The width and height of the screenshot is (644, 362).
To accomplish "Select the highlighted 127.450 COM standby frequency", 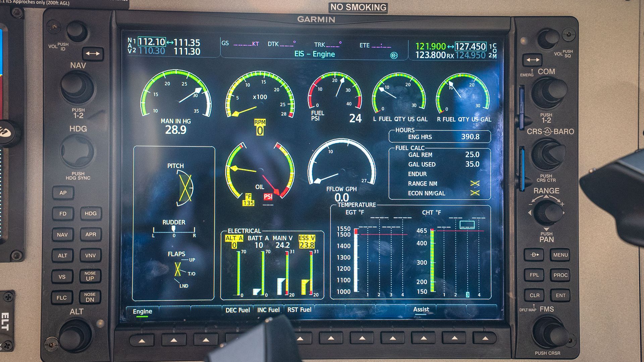I will (x=470, y=46).
